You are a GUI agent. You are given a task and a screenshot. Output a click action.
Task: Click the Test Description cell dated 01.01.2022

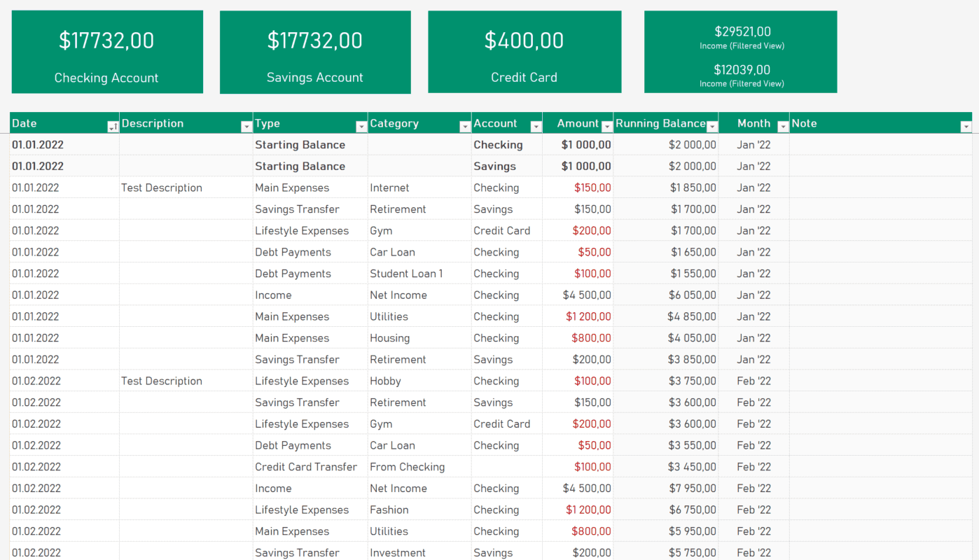pyautogui.click(x=162, y=187)
